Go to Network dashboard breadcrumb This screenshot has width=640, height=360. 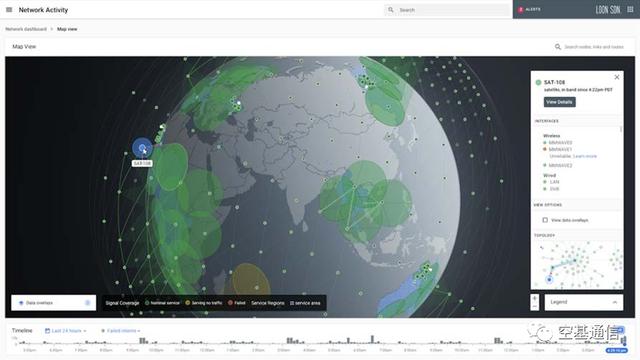[x=26, y=29]
